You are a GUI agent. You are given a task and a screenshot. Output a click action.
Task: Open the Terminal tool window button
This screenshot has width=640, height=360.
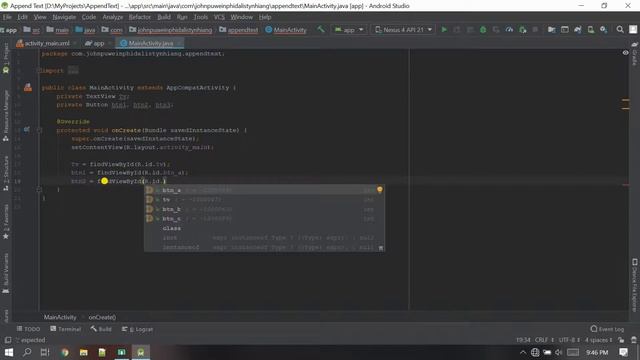(66, 329)
